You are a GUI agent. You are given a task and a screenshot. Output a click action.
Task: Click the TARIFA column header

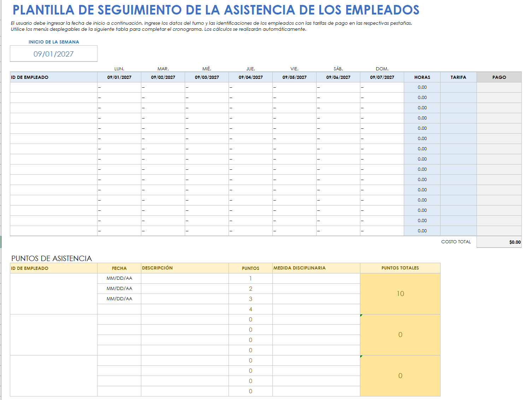(x=459, y=77)
